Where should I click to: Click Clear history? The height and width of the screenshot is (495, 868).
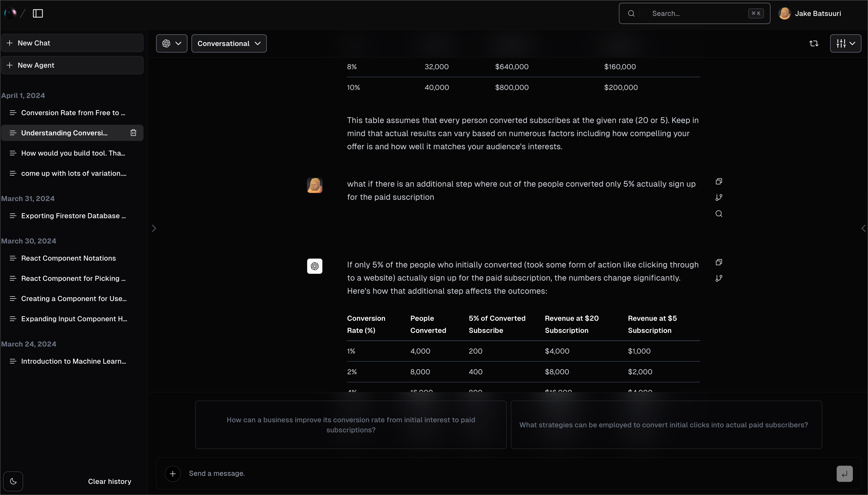coord(109,481)
